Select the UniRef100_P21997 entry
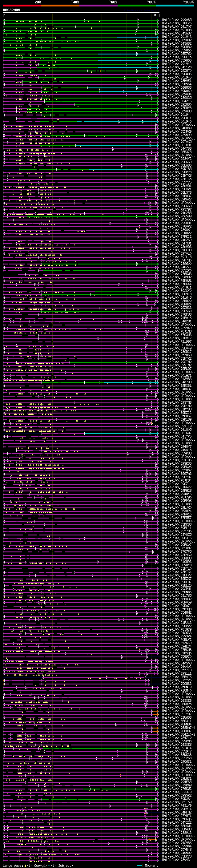The image size is (197, 868). pos(176,341)
